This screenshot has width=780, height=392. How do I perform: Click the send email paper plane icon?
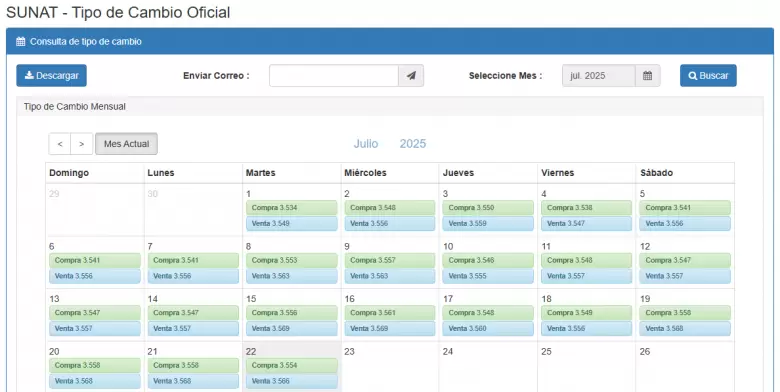point(411,76)
